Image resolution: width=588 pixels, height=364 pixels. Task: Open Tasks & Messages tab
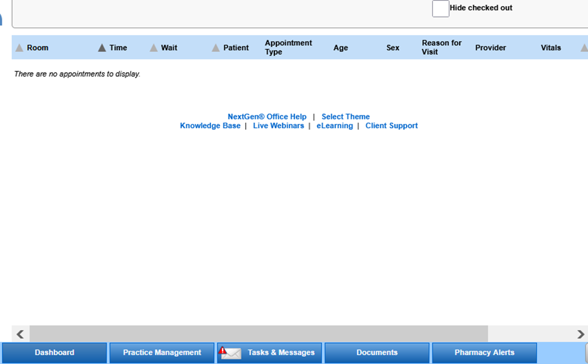280,353
